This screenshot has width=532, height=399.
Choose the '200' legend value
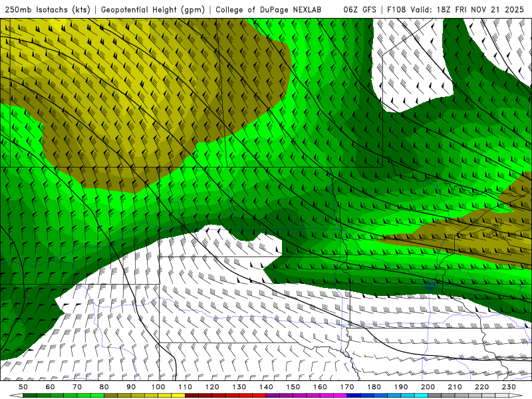click(x=428, y=387)
